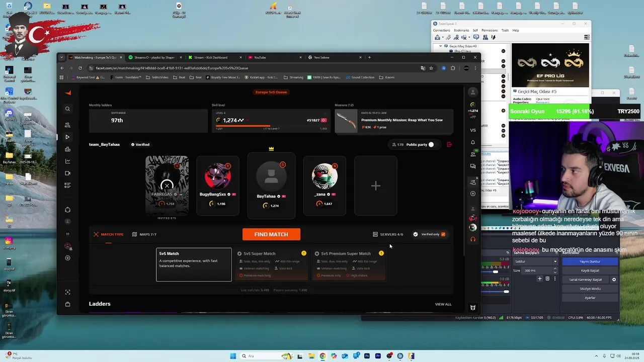Click the Chrome address bar URL
Screen dimensions: 644x362
(172, 68)
